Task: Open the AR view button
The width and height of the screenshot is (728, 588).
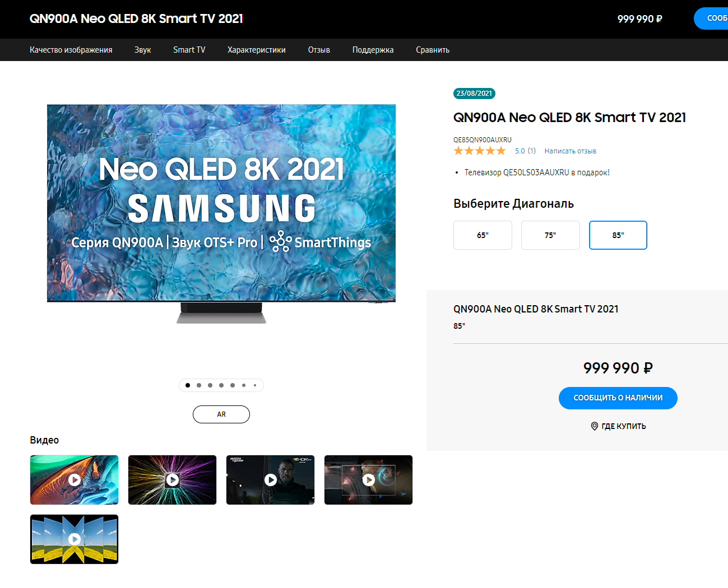Action: tap(221, 414)
